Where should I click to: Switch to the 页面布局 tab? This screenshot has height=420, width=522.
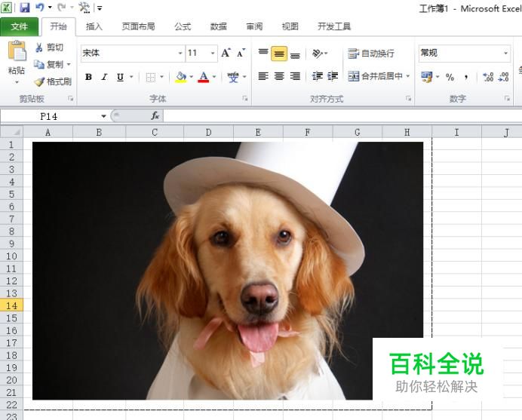(x=138, y=26)
